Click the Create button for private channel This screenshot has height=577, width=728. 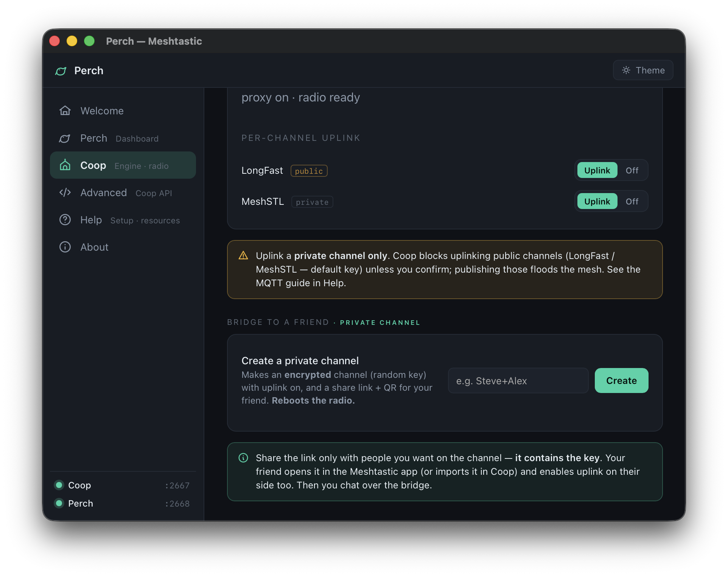coord(621,381)
